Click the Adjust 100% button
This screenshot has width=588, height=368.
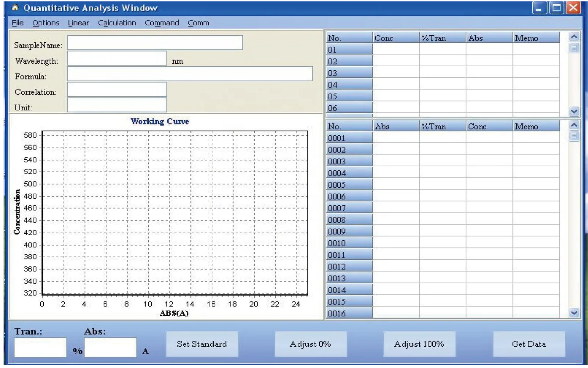click(419, 344)
